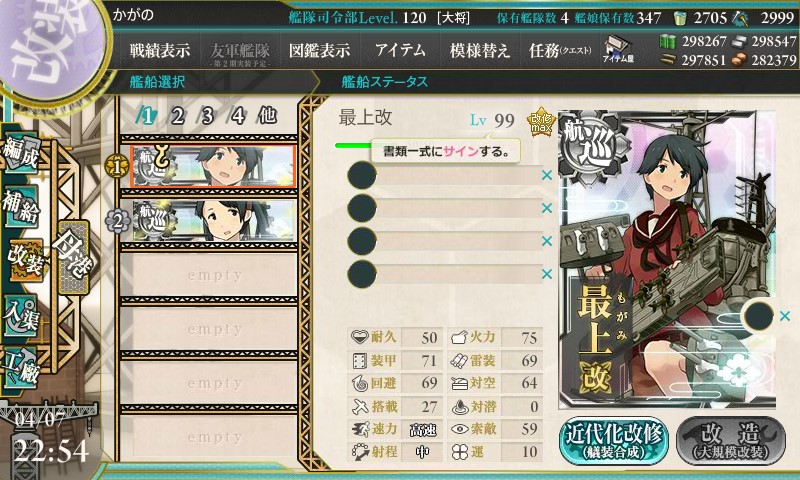Viewport: 800px width, 480px height.
Task: Remove fourth equipment slot with its X
Action: click(547, 274)
